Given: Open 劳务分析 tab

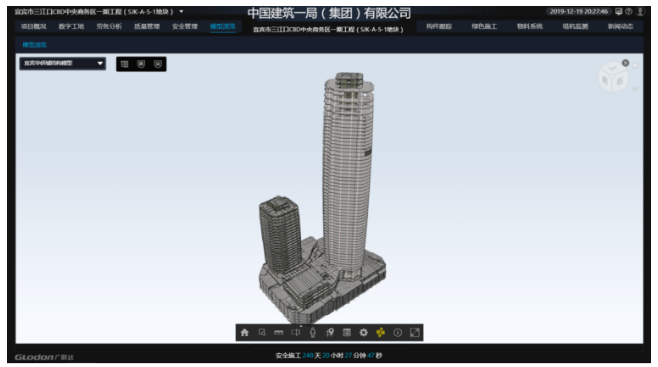Looking at the screenshot, I should [109, 26].
